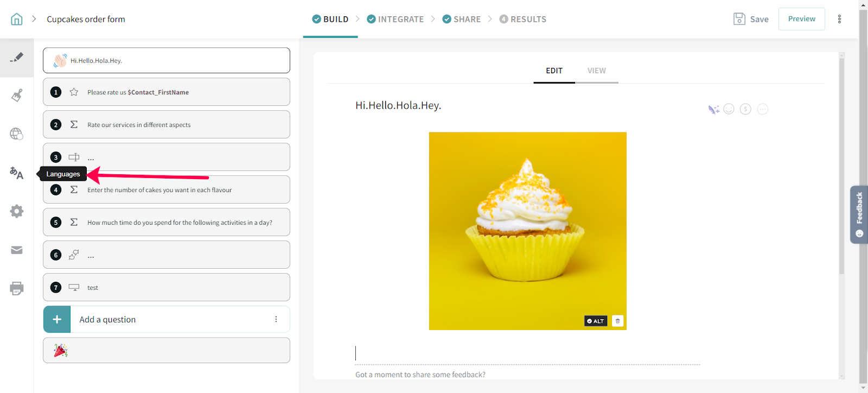
Task: Open the globe icon in sidebar
Action: pyautogui.click(x=17, y=134)
